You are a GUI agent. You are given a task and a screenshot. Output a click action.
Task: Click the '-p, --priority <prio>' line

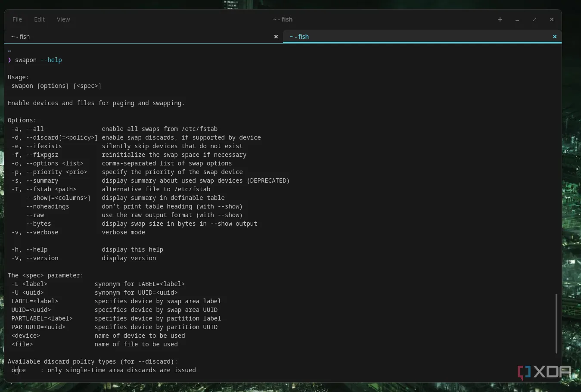[x=127, y=172]
